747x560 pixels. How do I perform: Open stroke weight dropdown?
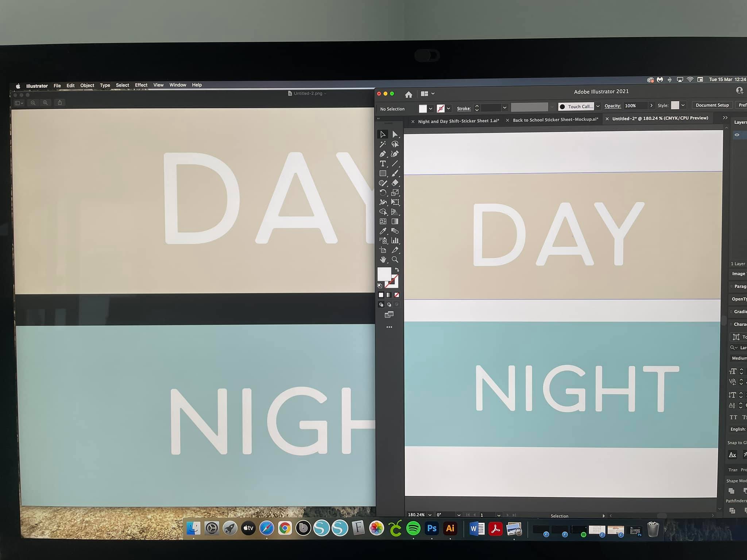[505, 108]
